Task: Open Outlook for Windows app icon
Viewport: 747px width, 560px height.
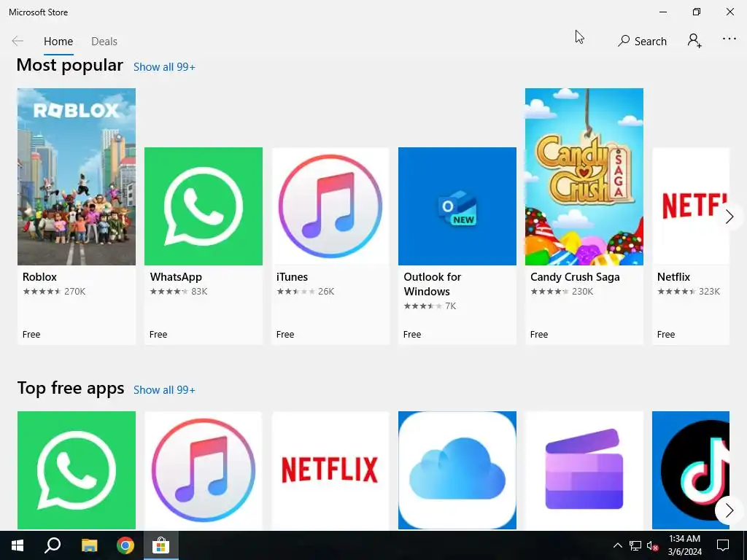Action: (x=457, y=206)
